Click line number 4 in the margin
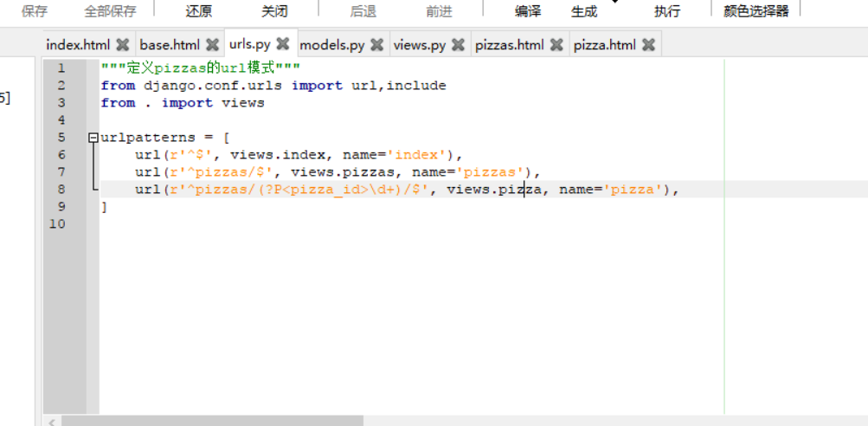Image resolution: width=868 pixels, height=426 pixels. 61,120
